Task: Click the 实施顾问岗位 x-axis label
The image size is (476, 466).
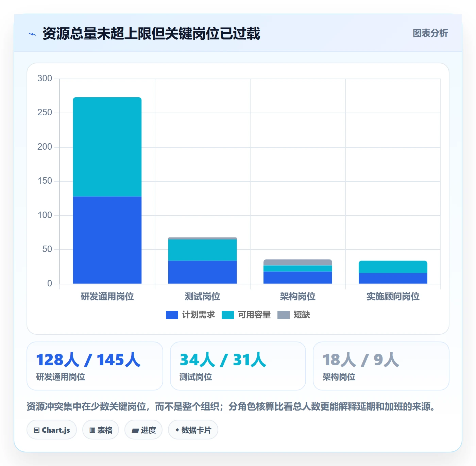Action: click(x=393, y=297)
